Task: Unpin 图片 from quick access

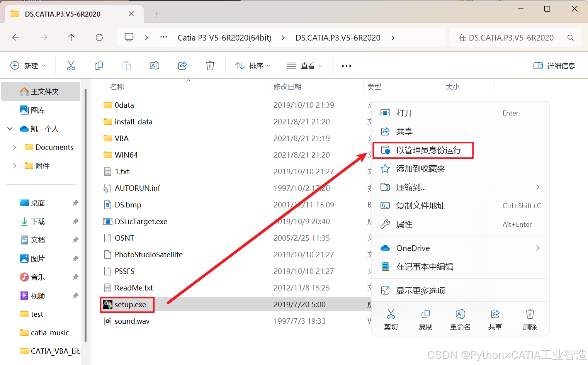Action: click(75, 258)
